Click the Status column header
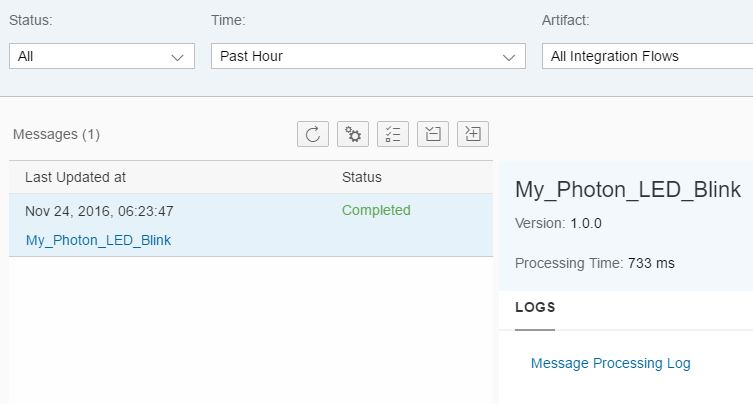Image resolution: width=753 pixels, height=404 pixels. (361, 177)
